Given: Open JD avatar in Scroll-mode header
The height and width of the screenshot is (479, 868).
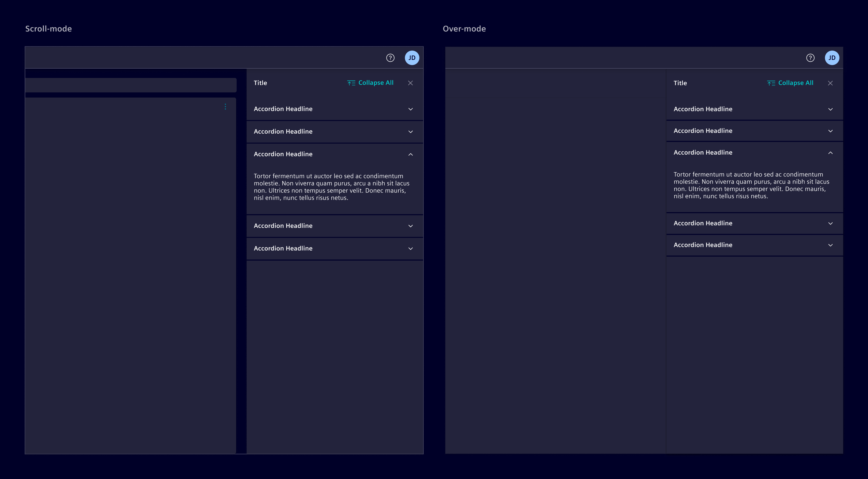Looking at the screenshot, I should 412,58.
